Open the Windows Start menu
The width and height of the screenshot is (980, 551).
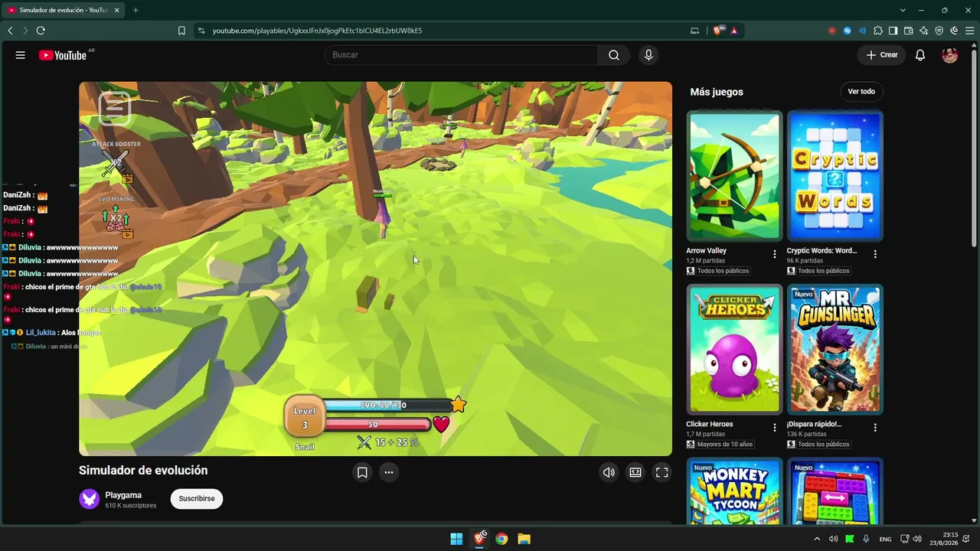[x=456, y=539]
